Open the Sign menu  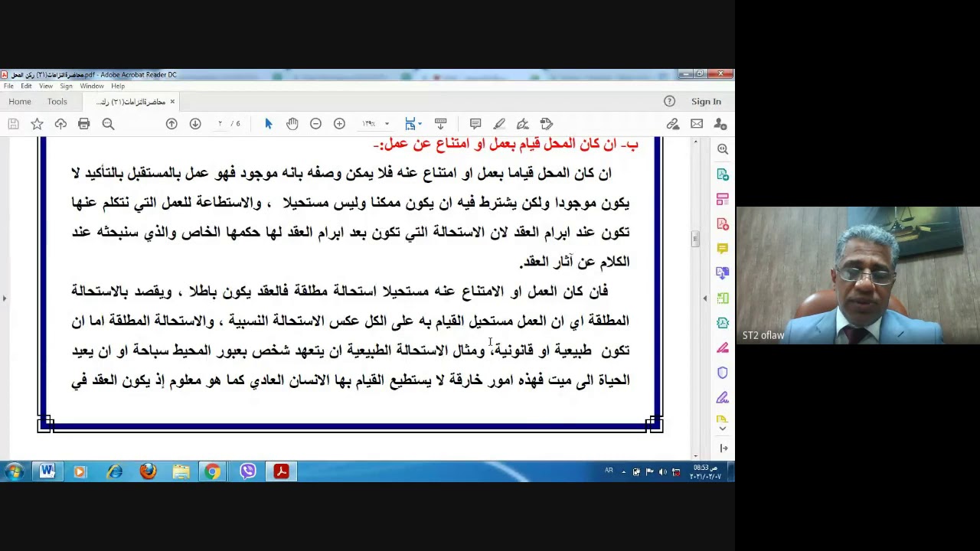click(x=67, y=86)
